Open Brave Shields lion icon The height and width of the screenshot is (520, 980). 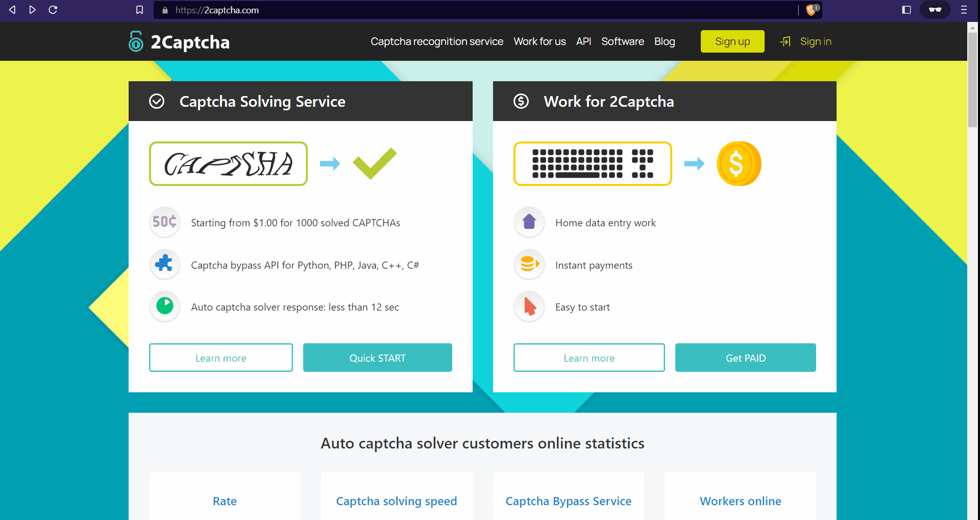tap(812, 10)
